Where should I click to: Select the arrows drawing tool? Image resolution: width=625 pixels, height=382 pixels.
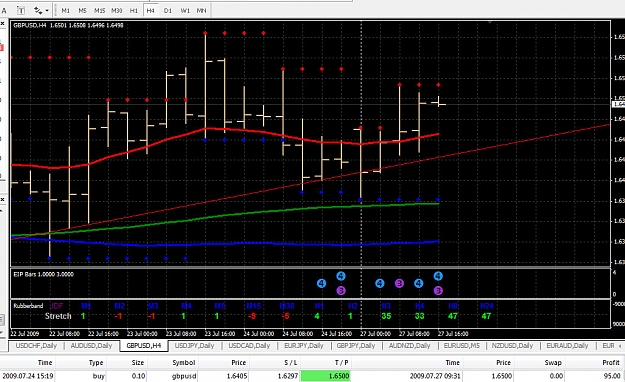(37, 10)
